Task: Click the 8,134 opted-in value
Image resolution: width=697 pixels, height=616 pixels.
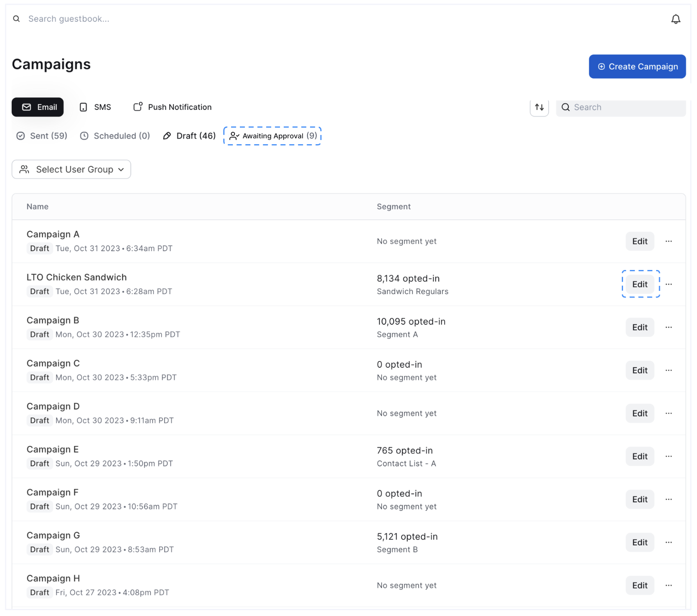Action: click(408, 279)
